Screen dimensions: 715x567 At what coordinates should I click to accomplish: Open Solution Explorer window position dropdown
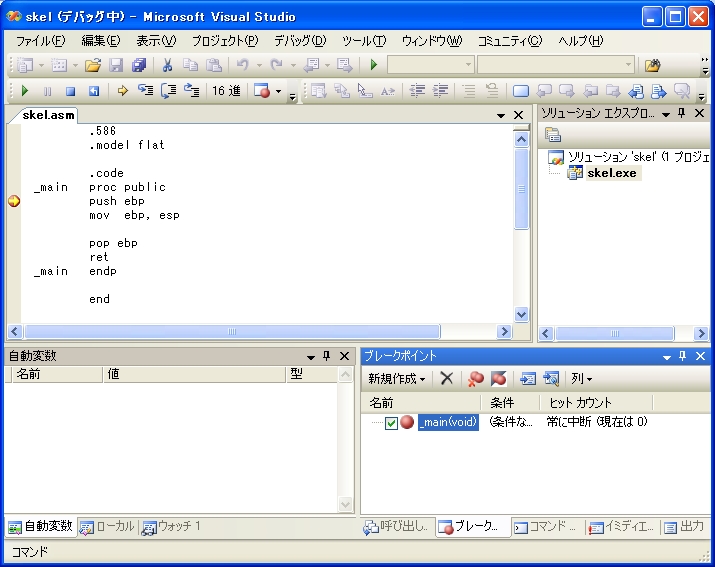click(x=666, y=114)
